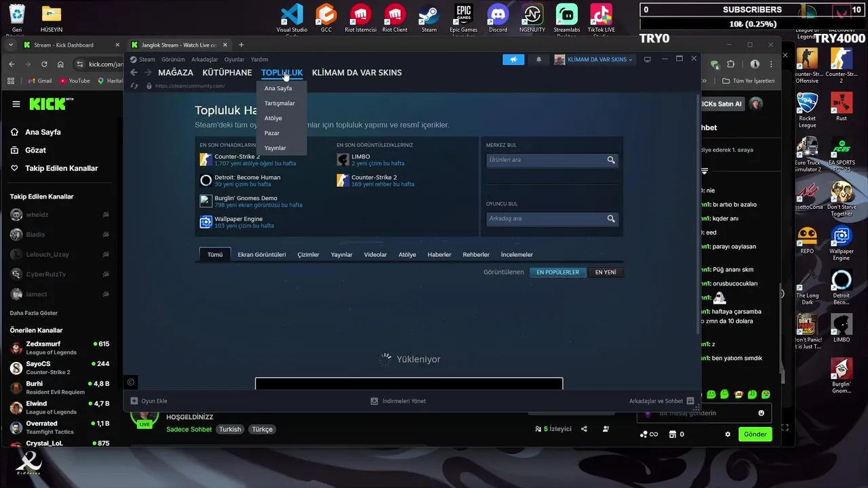
Task: Click magnifier icon in Ürünleri ara field
Action: point(611,160)
